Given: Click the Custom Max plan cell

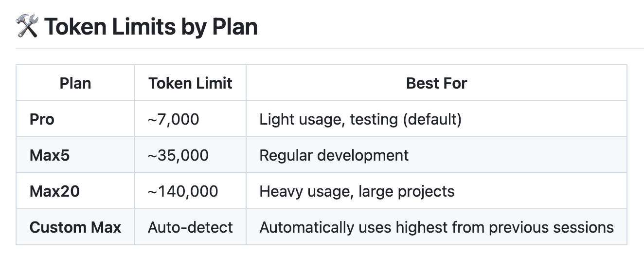Looking at the screenshot, I should [75, 227].
